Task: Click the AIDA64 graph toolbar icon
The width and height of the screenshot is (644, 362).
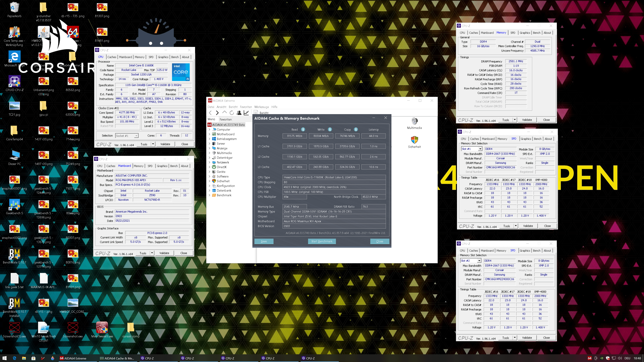Action: pyautogui.click(x=246, y=113)
